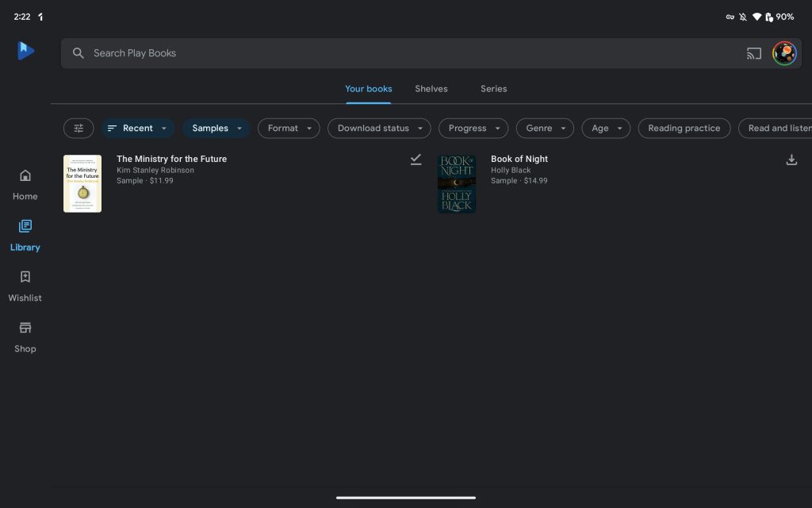Screen dimensions: 812x508
Task: Open Wishlist from the sidebar
Action: 25,286
